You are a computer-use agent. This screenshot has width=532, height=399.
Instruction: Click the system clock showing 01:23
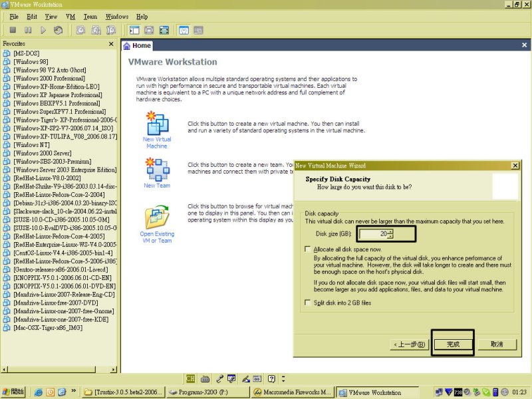coord(519,392)
